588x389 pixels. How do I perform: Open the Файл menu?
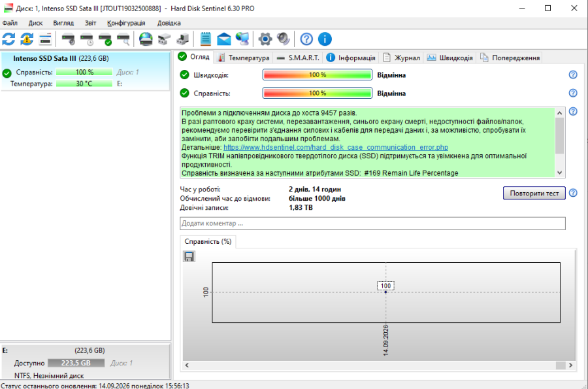pyautogui.click(x=10, y=23)
